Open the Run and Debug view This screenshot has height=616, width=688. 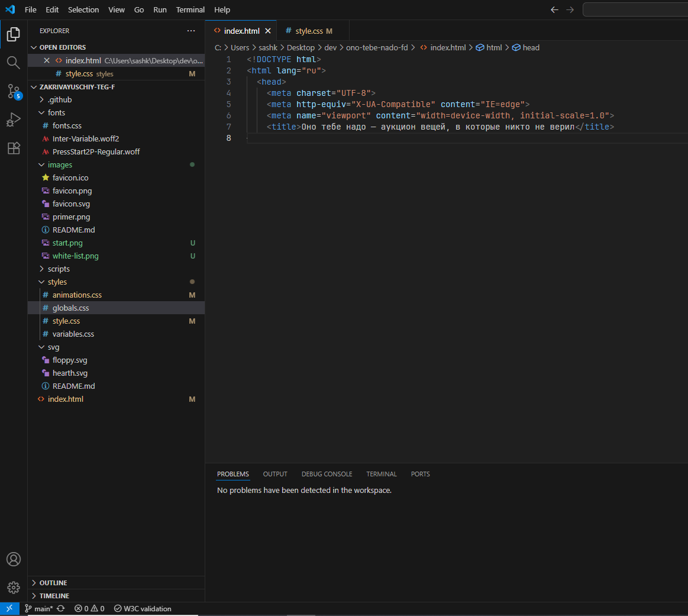pyautogui.click(x=14, y=120)
